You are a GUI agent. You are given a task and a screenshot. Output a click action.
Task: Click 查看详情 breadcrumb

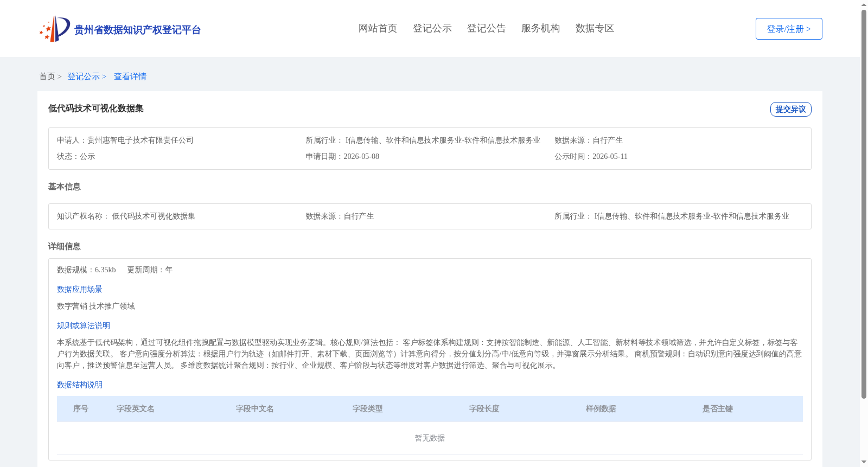click(130, 76)
